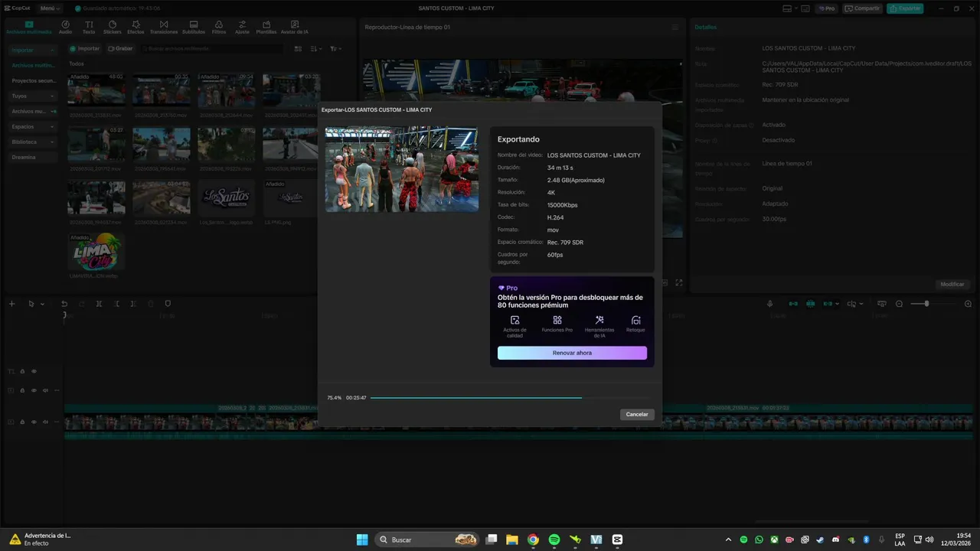
Task: Open the Ajuste tab
Action: 242,28
